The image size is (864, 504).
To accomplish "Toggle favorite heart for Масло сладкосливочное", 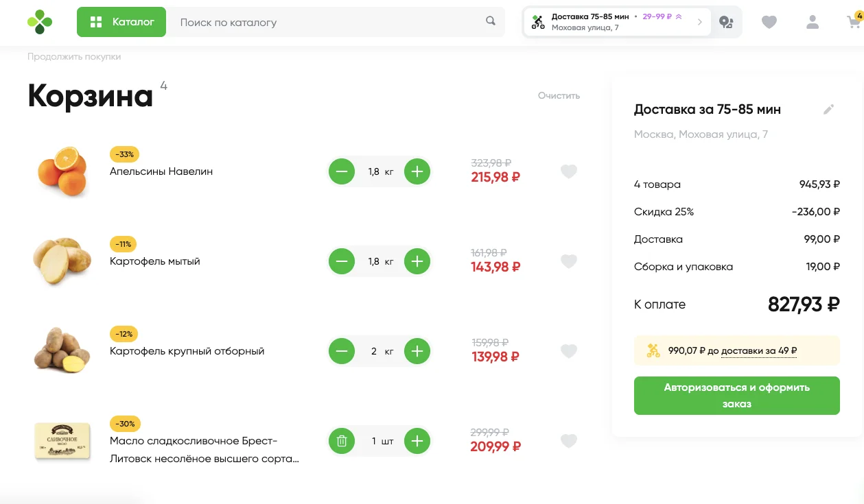I will point(569,441).
